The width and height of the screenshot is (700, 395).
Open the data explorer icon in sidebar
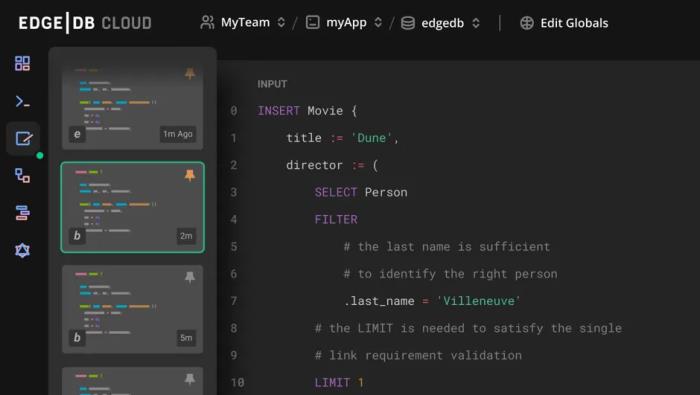tap(22, 213)
